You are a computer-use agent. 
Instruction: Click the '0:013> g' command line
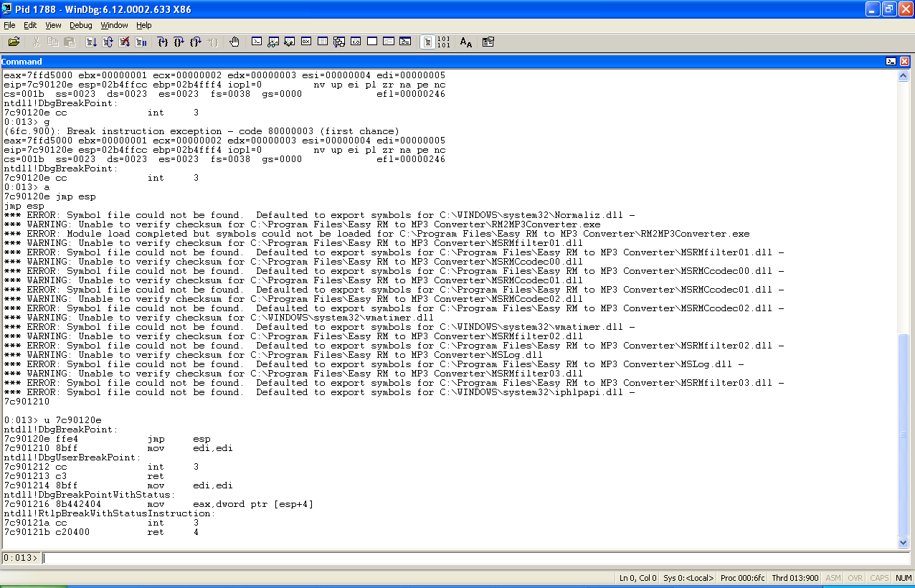27,122
